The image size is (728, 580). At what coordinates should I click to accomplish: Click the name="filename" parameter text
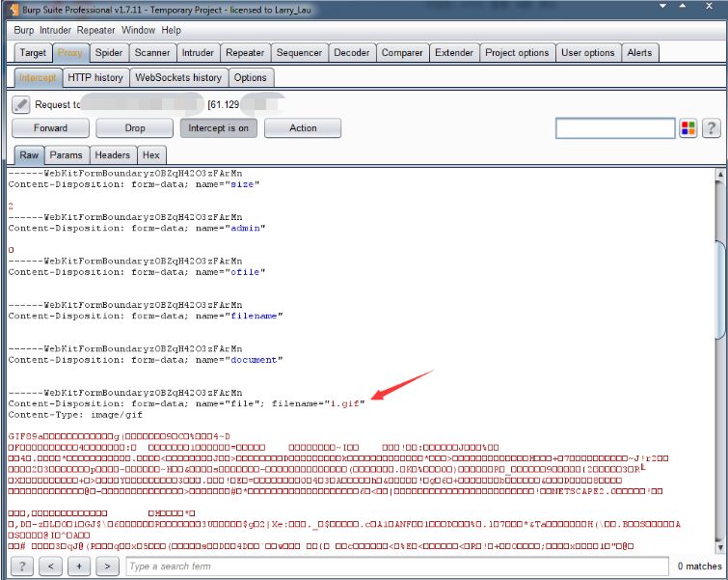(239, 316)
